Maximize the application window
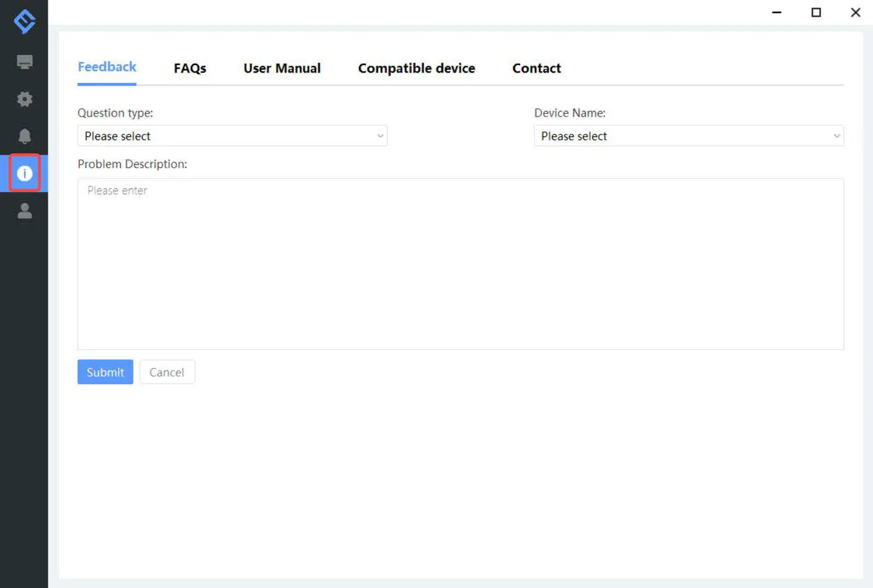Viewport: 873px width, 588px height. pyautogui.click(x=816, y=12)
